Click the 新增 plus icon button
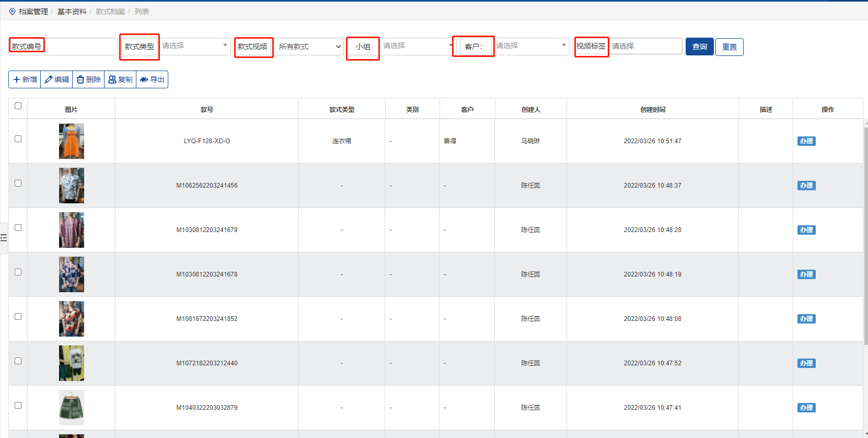Screen dimensions: 868x438 (25, 79)
